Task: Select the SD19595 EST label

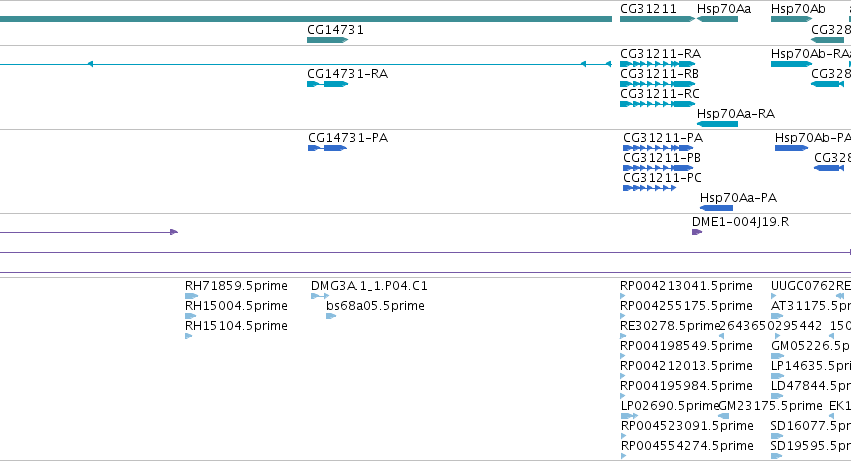Action: point(810,446)
